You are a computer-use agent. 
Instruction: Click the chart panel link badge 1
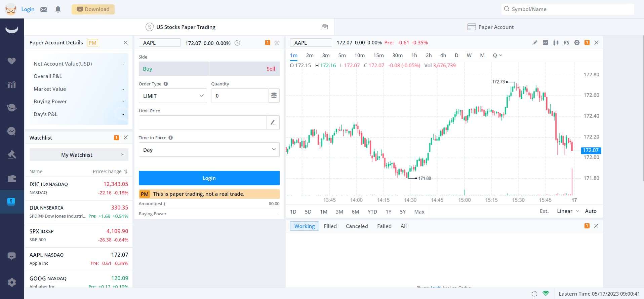tap(587, 42)
